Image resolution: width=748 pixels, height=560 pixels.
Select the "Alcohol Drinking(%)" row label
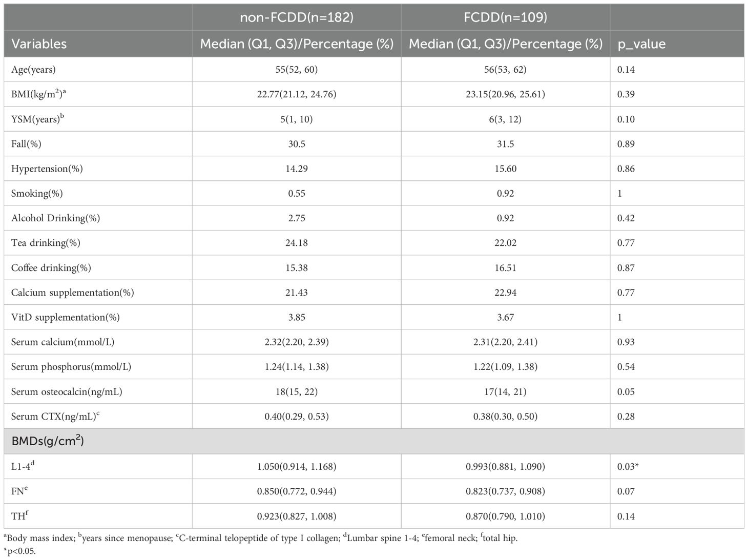[55, 218]
